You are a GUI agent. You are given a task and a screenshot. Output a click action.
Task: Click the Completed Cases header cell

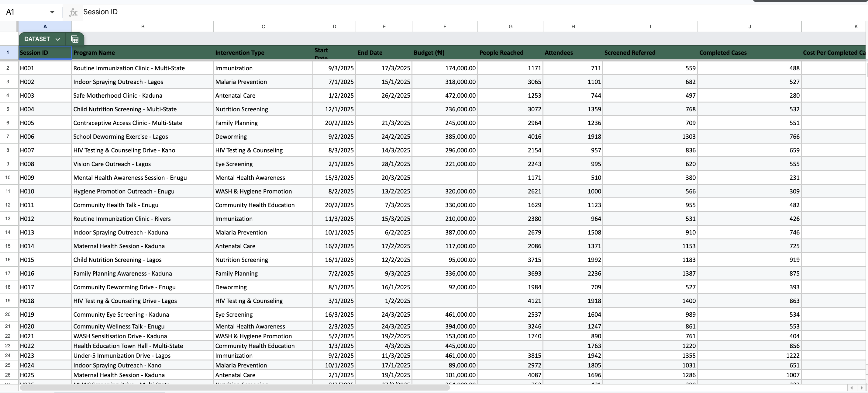tap(749, 53)
